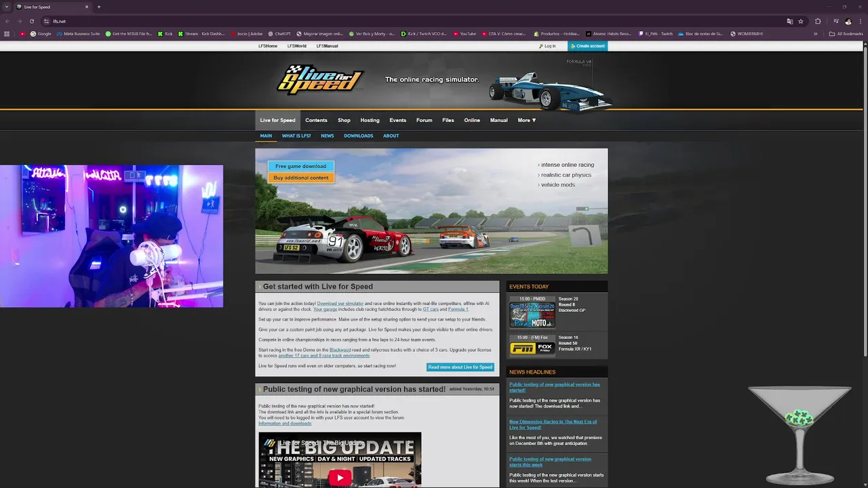
Task: Click the Free game download button
Action: pos(300,166)
